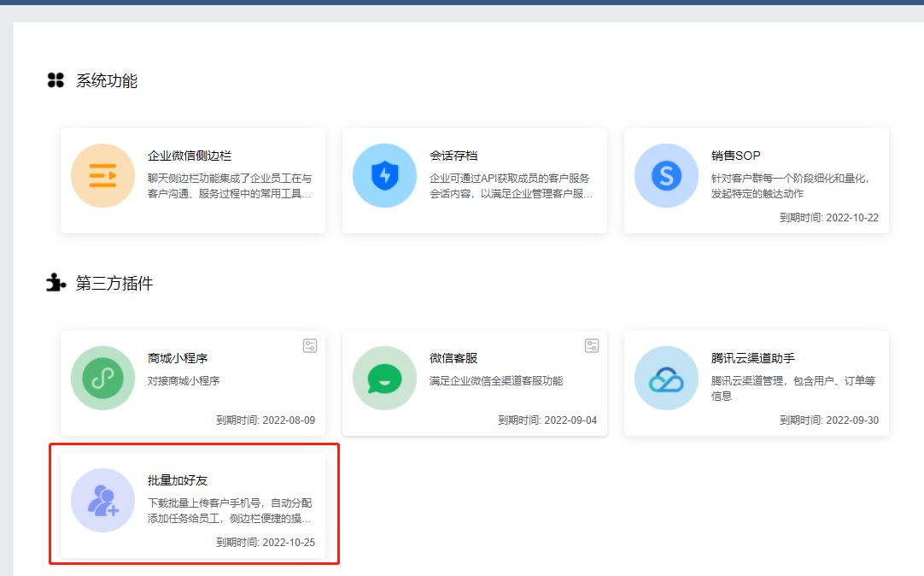
Task: Click the blue shield 会话存档 icon
Action: pos(384,176)
